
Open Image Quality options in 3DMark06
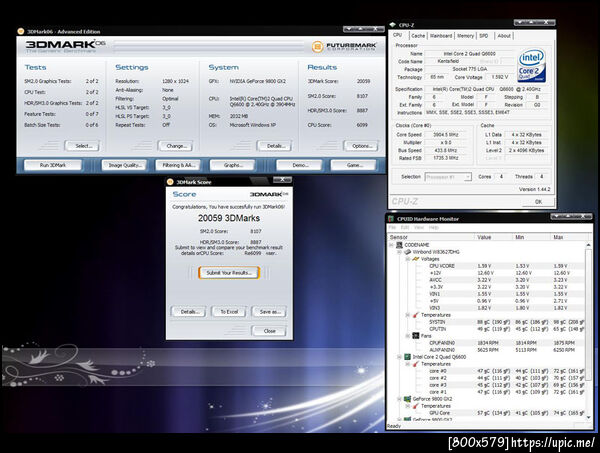[x=125, y=165]
